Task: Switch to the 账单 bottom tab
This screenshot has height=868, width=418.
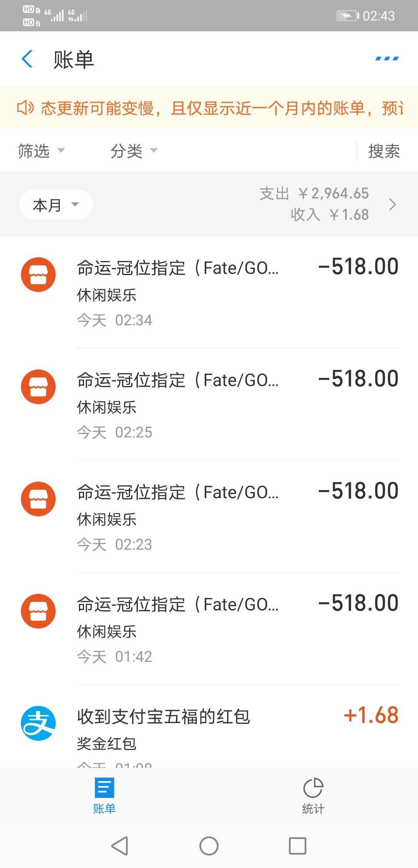Action: [104, 796]
